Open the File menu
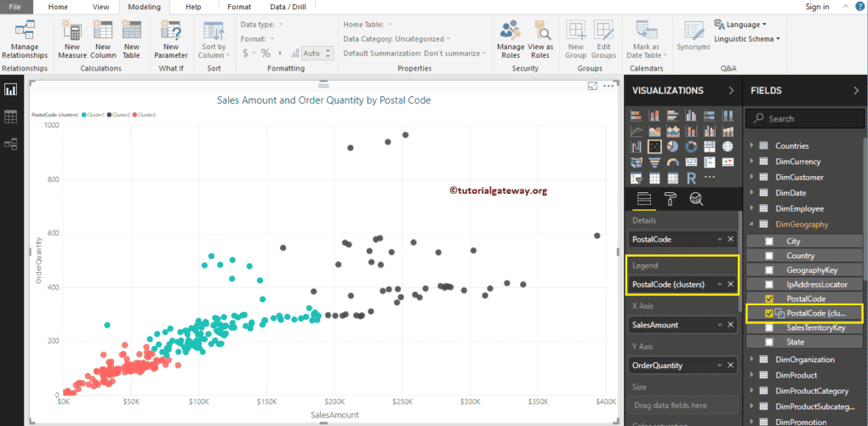This screenshot has height=426, width=868. pos(15,7)
